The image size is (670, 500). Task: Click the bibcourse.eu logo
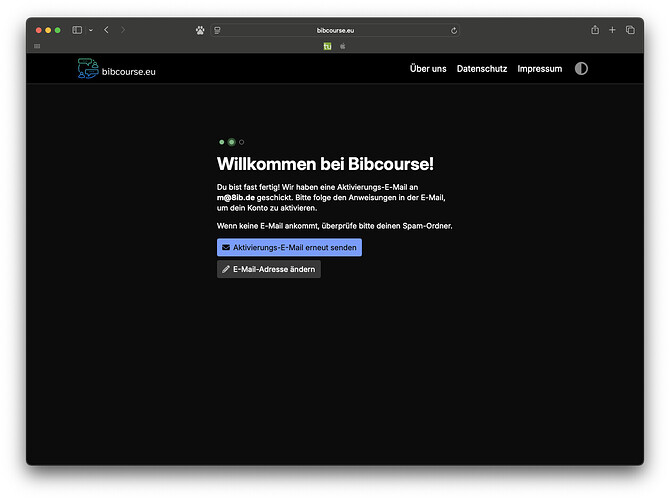116,70
